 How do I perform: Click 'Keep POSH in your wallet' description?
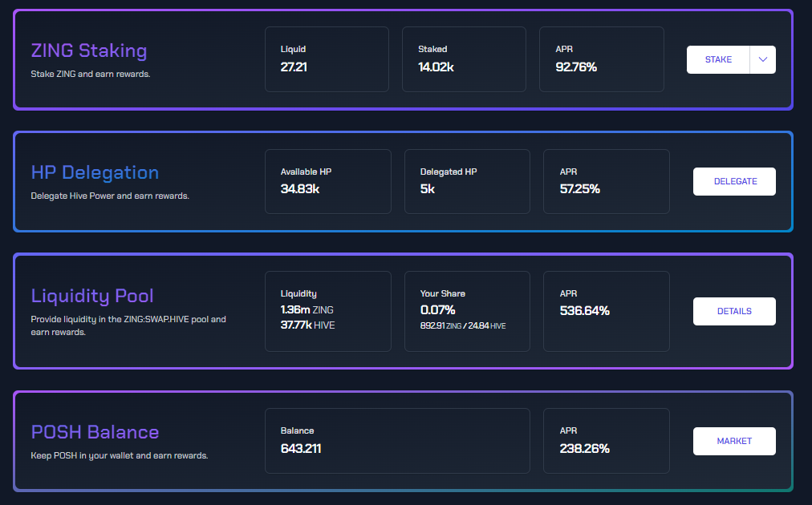click(x=119, y=456)
